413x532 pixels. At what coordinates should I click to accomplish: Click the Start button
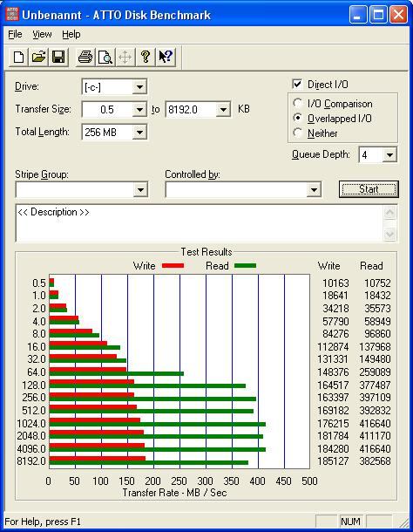click(369, 189)
